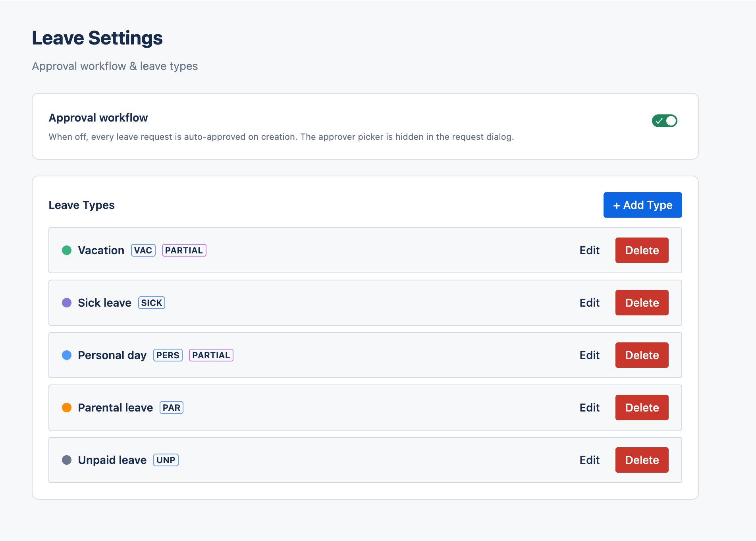Image resolution: width=756 pixels, height=541 pixels.
Task: Click the PARTIAL badge on Vacation
Action: tap(184, 250)
